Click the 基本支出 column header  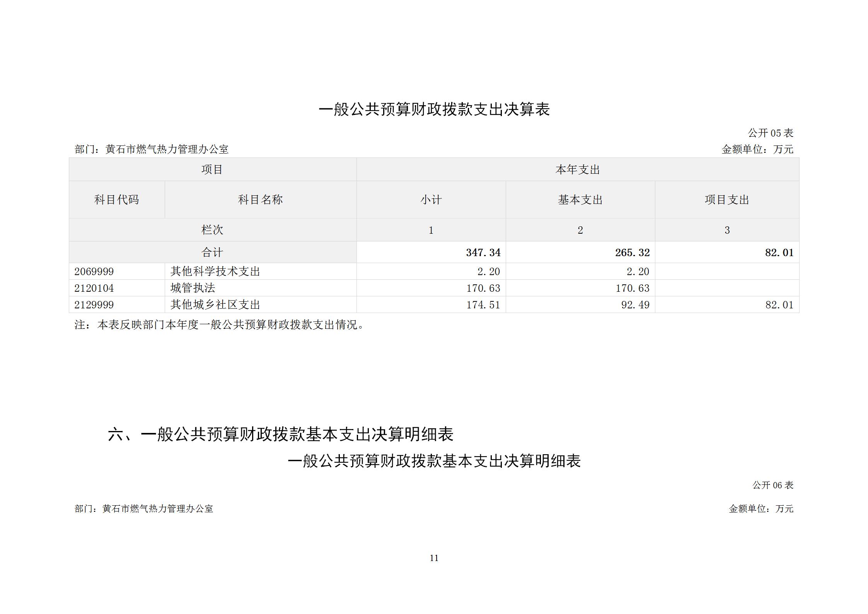point(580,200)
